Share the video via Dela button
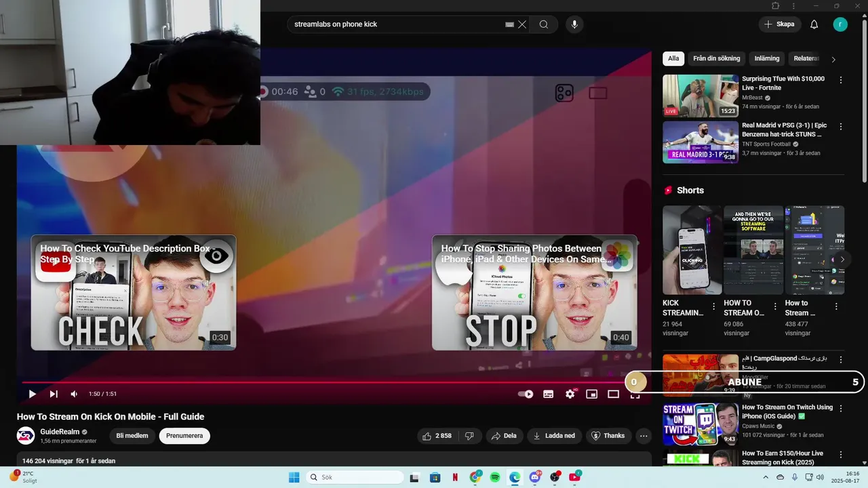The height and width of the screenshot is (488, 868). click(504, 436)
